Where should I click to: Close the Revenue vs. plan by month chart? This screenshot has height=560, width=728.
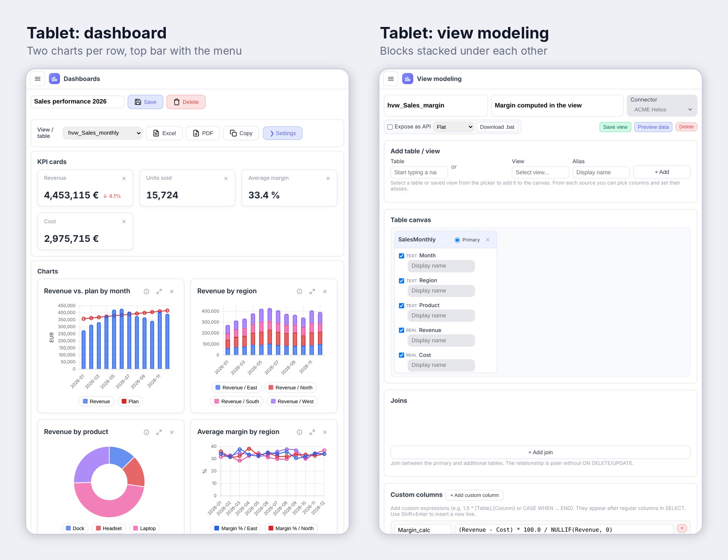[172, 292]
